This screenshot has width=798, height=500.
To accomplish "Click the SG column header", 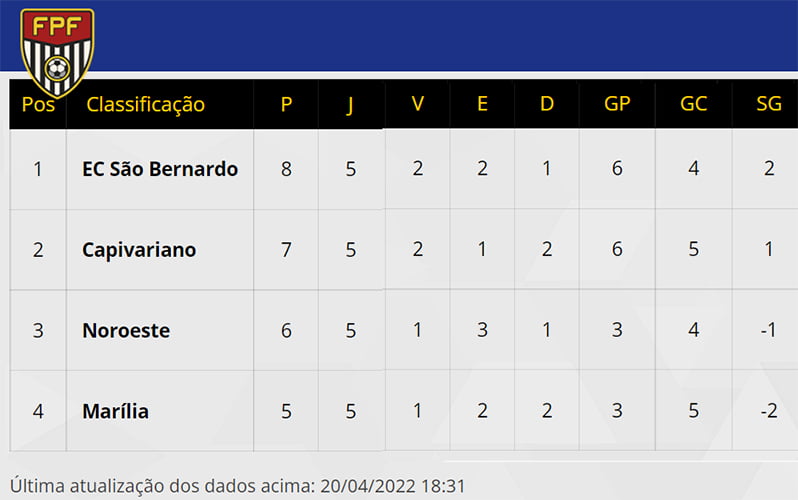I will pyautogui.click(x=769, y=104).
